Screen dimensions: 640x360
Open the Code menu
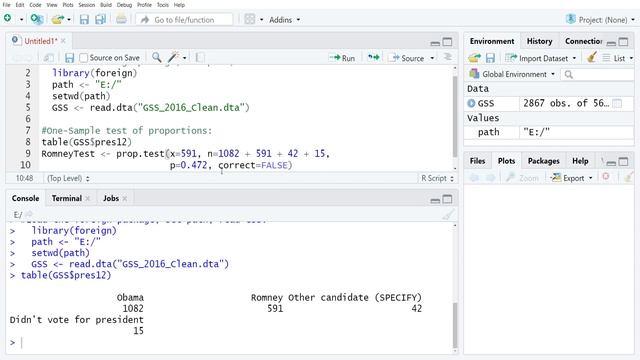pos(36,5)
